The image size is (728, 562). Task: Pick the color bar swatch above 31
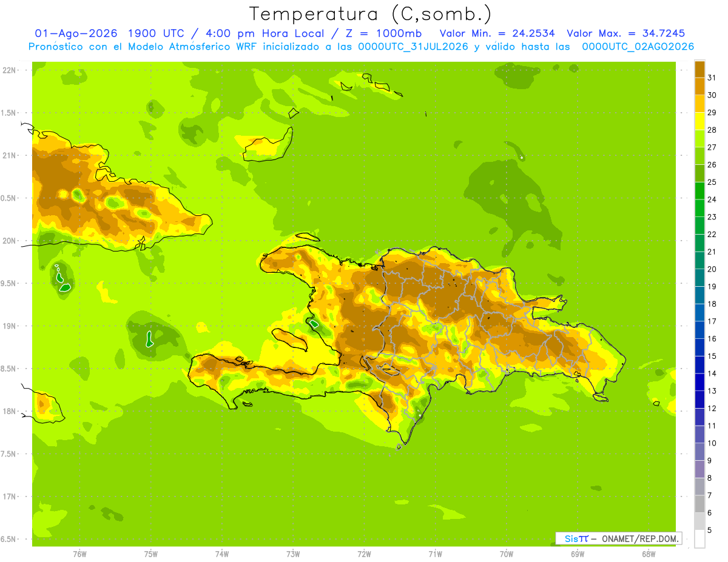click(x=699, y=69)
